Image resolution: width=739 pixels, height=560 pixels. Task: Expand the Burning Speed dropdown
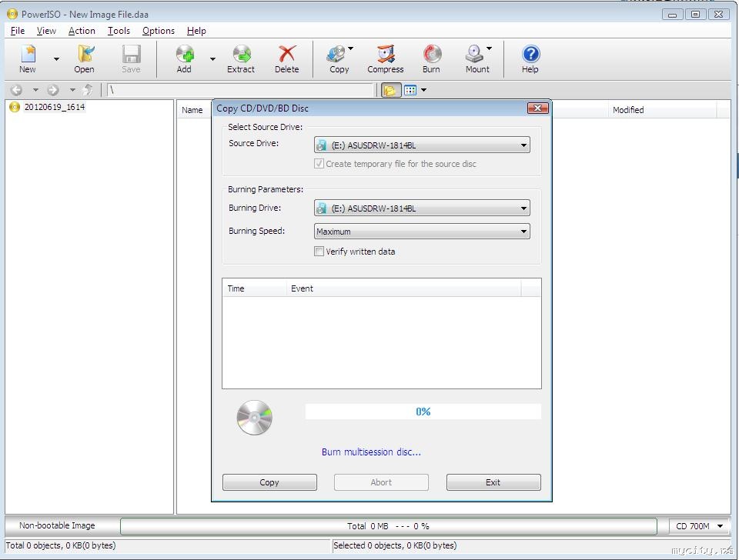[x=422, y=232]
